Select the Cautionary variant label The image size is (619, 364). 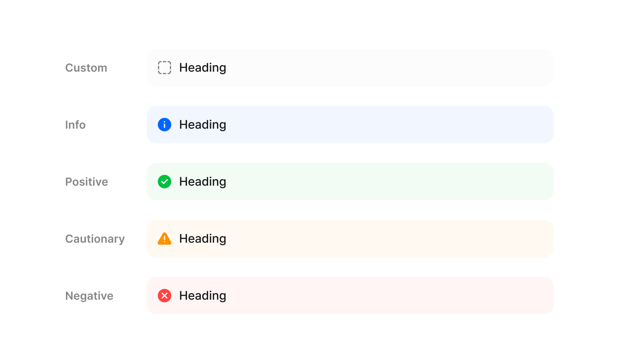click(95, 239)
